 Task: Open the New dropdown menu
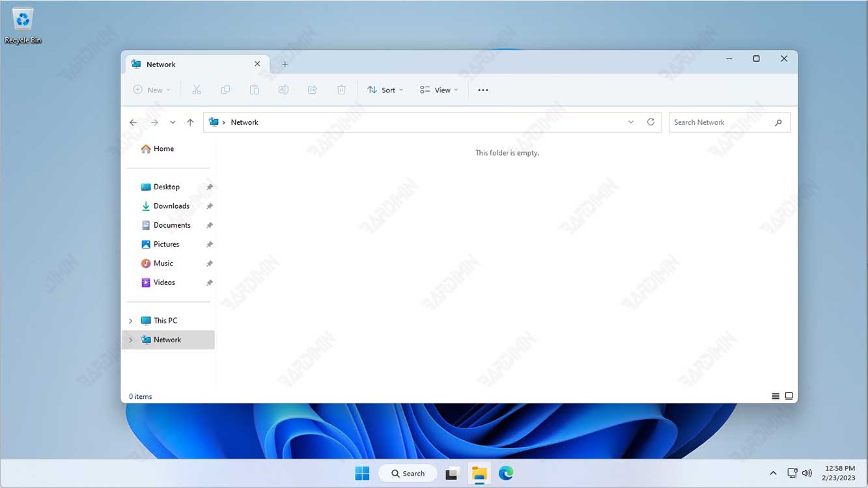[152, 90]
